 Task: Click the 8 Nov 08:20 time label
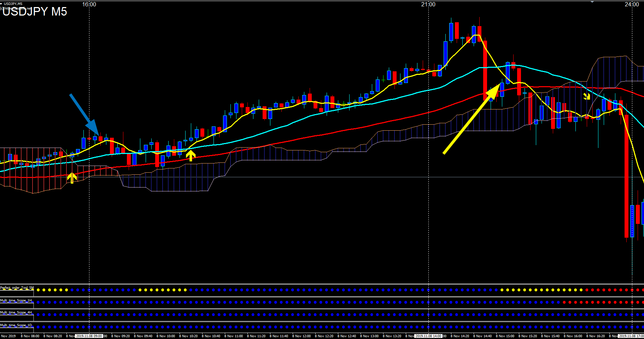[x=53, y=336]
